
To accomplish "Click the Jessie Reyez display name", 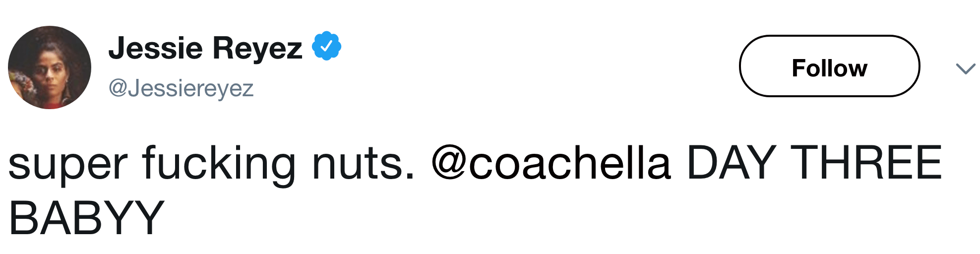I will 205,48.
